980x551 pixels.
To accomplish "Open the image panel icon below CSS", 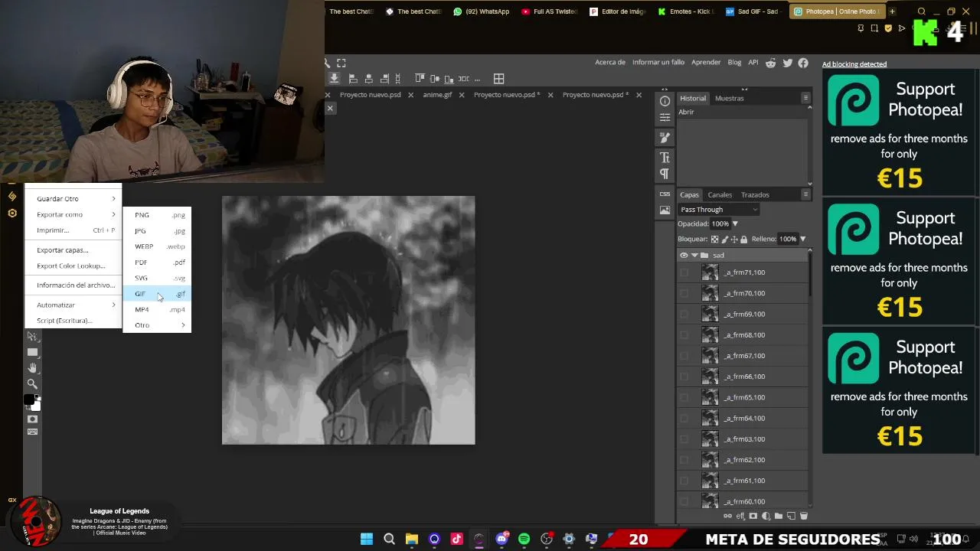I will [665, 210].
